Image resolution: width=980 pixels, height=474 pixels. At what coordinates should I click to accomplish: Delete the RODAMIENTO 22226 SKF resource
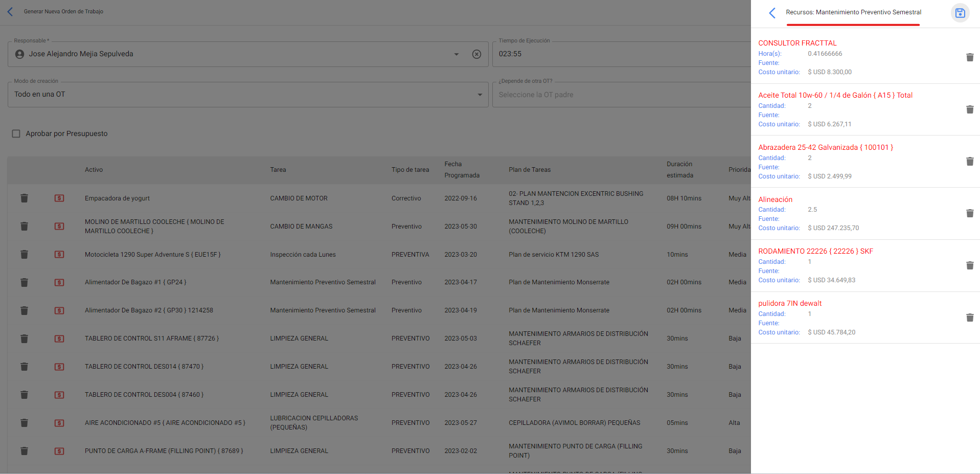(969, 265)
